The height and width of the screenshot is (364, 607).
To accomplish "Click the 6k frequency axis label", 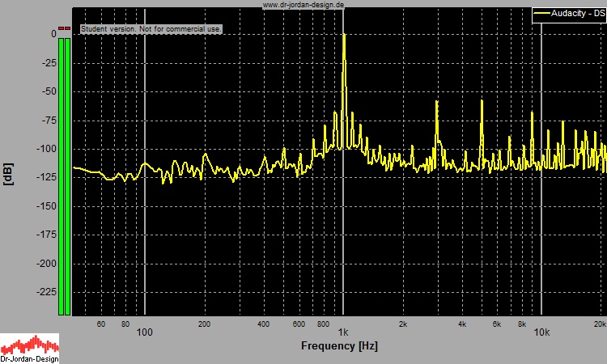I will tap(497, 324).
